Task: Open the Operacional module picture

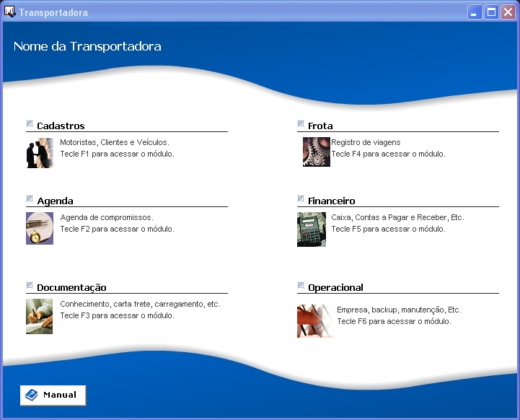Action: (314, 320)
